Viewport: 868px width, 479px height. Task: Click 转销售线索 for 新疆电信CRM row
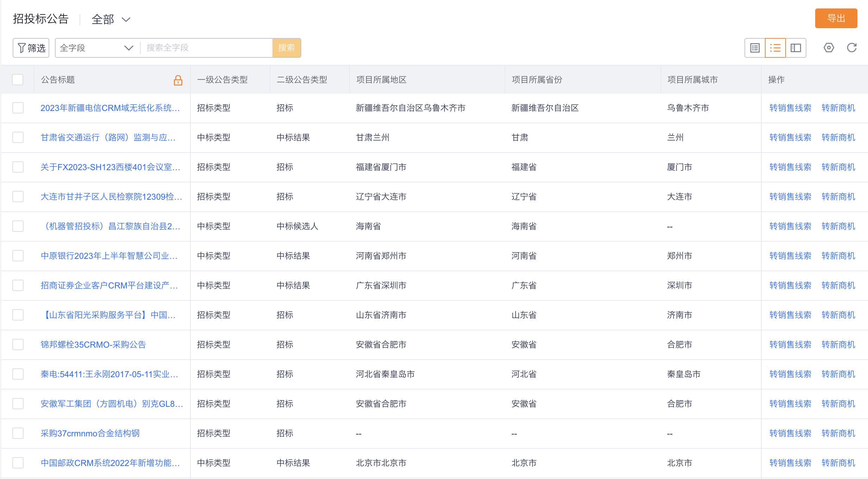(790, 108)
